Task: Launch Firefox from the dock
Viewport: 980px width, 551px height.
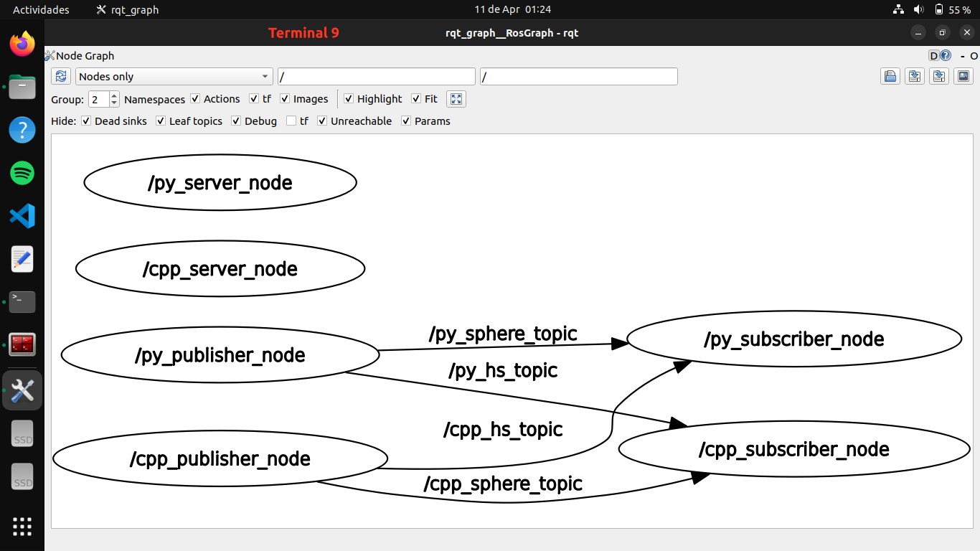Action: point(22,44)
